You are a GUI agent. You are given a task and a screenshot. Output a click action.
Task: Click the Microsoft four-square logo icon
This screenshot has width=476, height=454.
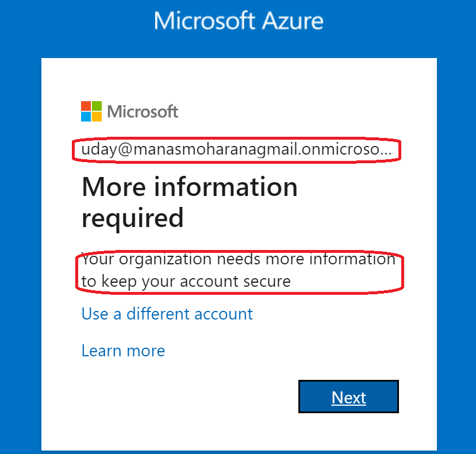91,111
